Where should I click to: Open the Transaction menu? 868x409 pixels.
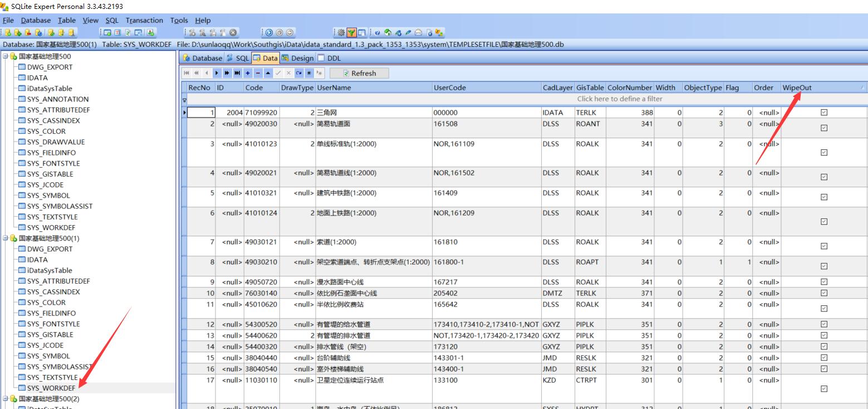(x=144, y=20)
